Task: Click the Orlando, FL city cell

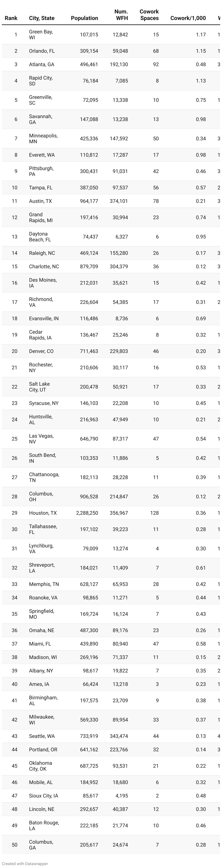Action: pyautogui.click(x=42, y=51)
